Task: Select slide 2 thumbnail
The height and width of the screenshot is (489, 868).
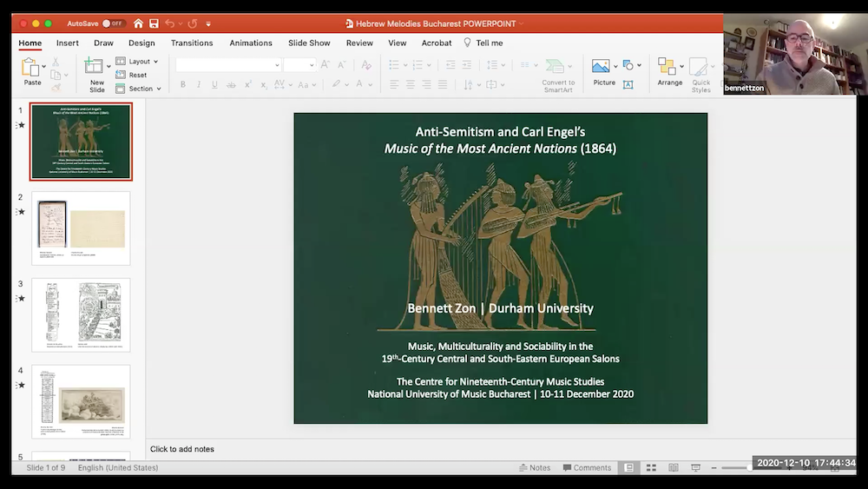Action: (x=81, y=228)
